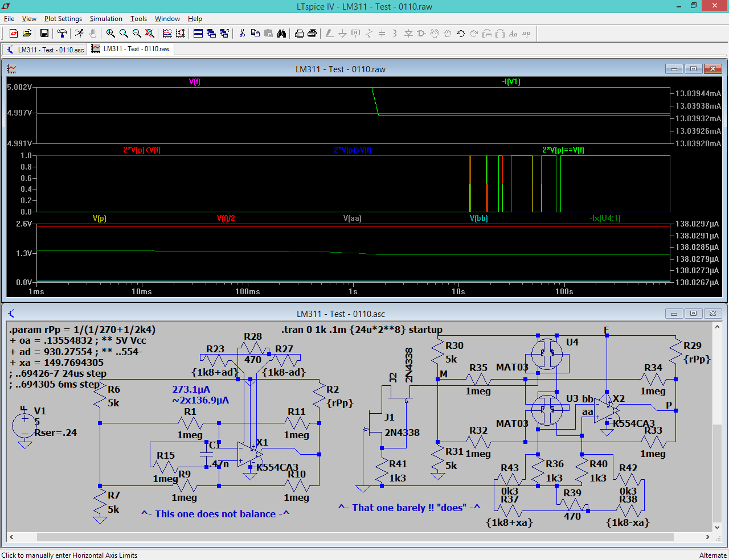
Task: Select the inductor placement tool
Action: [x=395, y=34]
